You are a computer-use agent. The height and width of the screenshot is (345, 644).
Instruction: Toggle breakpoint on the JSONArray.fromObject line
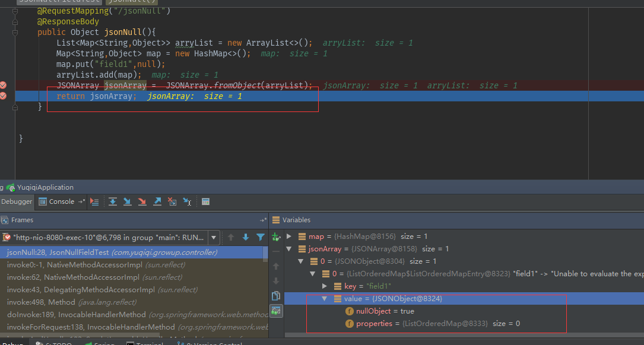(4, 85)
